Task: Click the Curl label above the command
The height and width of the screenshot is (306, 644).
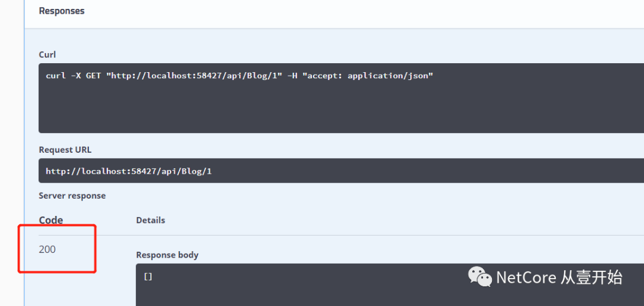Action: click(x=47, y=54)
